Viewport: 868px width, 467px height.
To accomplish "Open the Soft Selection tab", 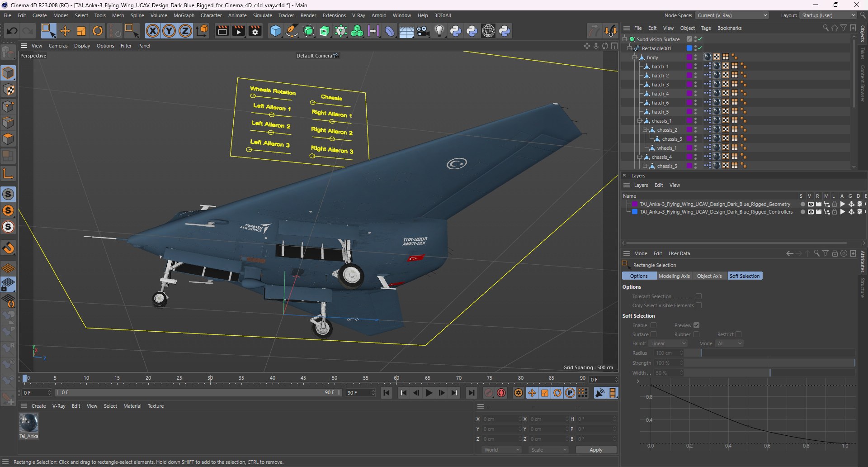I will pyautogui.click(x=745, y=276).
